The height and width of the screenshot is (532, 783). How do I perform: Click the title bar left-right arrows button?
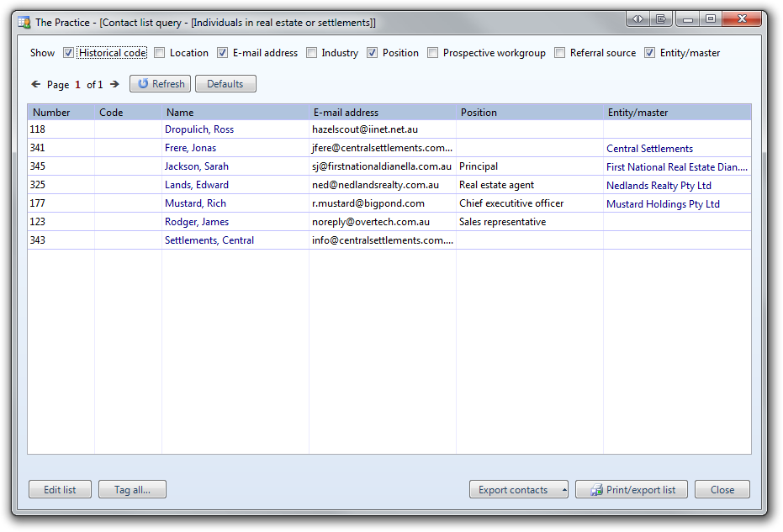click(x=638, y=19)
